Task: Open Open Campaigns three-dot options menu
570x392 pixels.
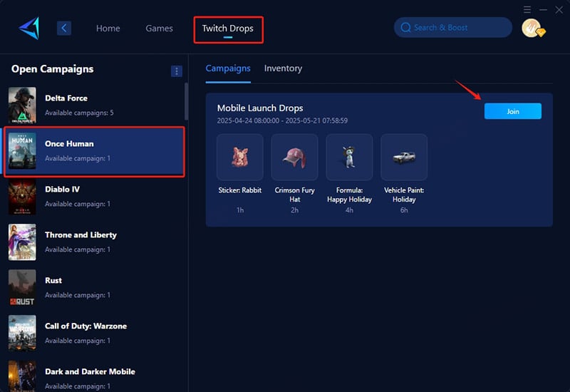Action: 177,71
